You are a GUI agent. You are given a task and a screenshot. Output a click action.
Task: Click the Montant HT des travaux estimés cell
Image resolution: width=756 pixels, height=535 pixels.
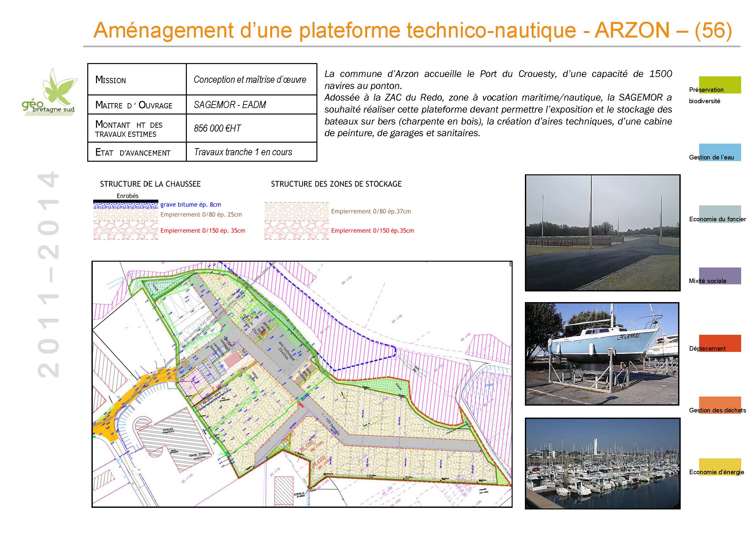tap(137, 128)
